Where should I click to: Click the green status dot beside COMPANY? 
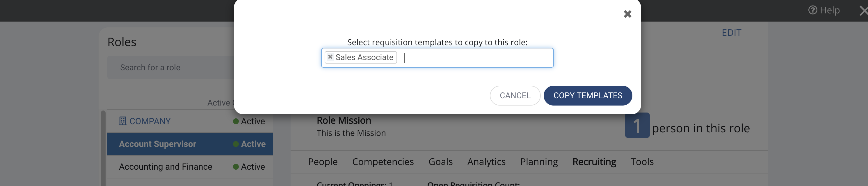[236, 121]
